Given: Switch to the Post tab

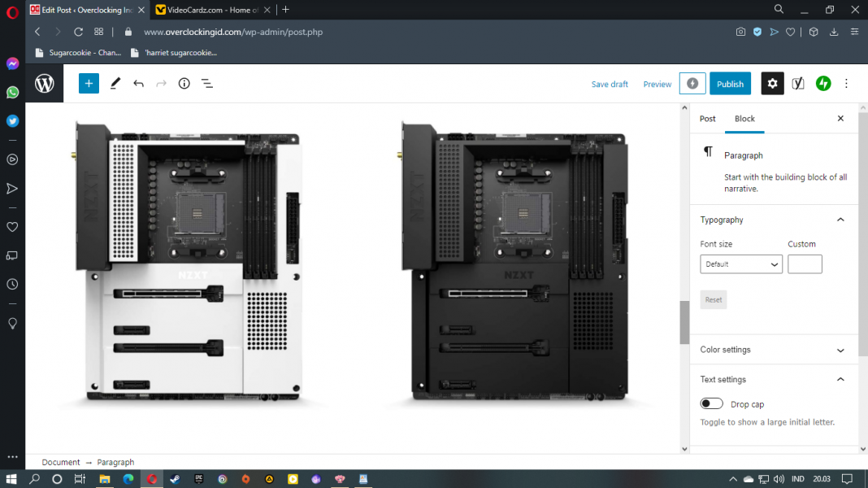Looking at the screenshot, I should pos(707,119).
